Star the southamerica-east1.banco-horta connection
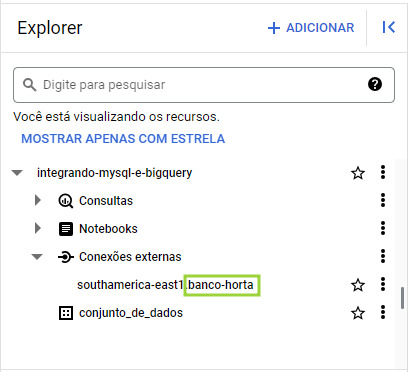408x372 pixels. tap(358, 285)
